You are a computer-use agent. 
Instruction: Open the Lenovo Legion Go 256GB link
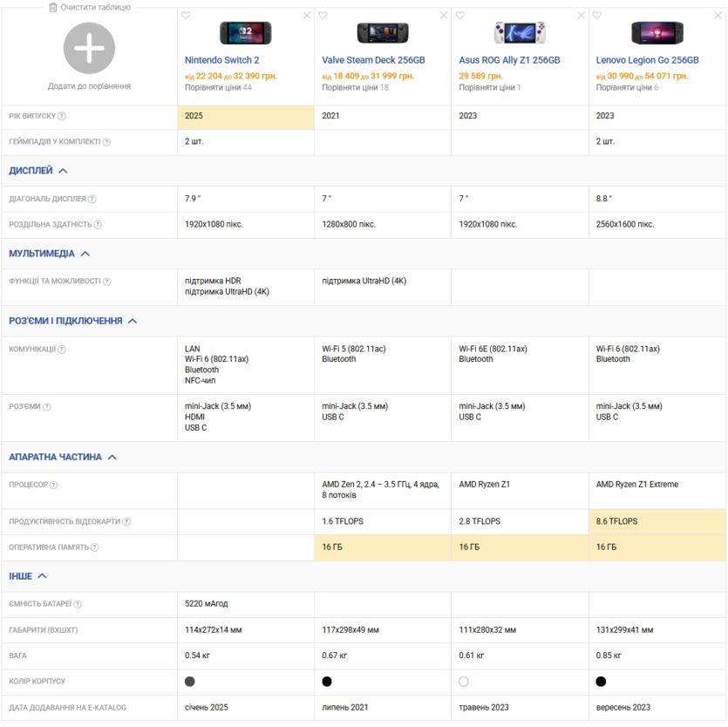(647, 60)
